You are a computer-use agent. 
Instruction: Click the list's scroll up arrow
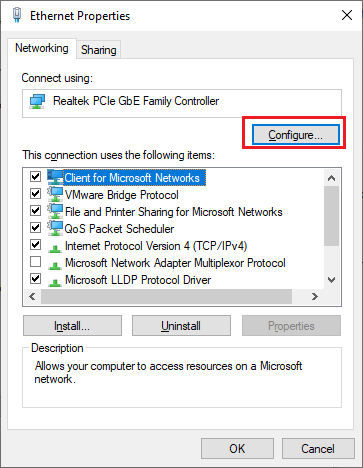pyautogui.click(x=331, y=178)
